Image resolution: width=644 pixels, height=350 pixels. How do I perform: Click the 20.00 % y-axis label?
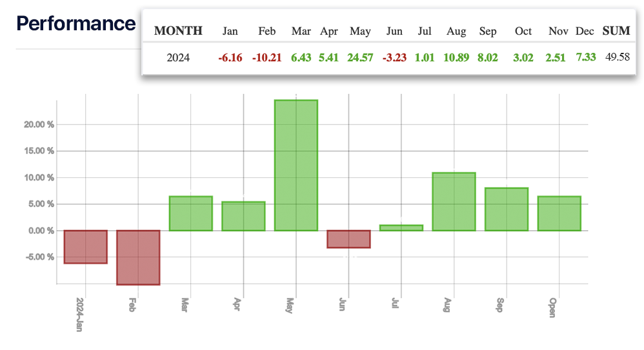coord(39,124)
